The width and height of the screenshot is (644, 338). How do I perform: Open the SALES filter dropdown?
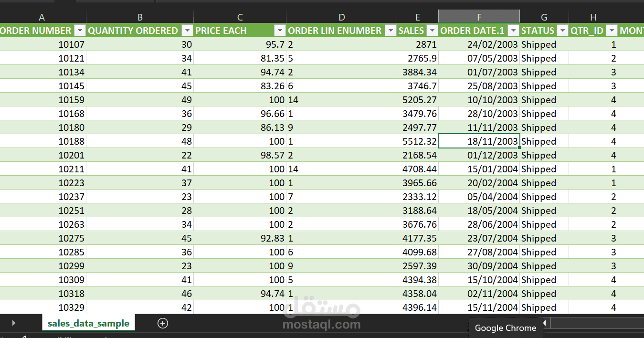(432, 31)
